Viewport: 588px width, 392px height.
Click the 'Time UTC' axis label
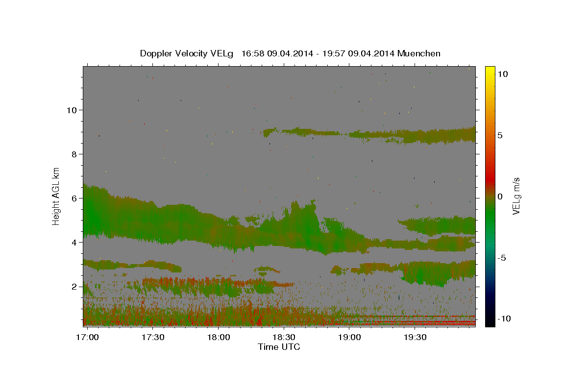click(x=279, y=347)
